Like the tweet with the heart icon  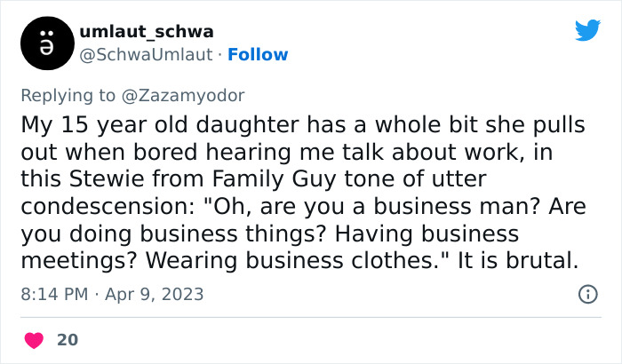(x=34, y=339)
